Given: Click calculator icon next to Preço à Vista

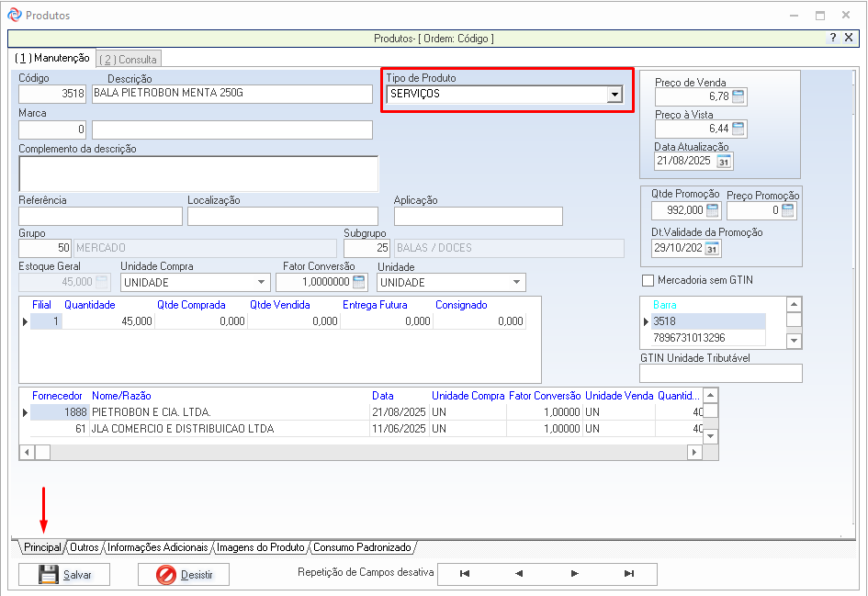Looking at the screenshot, I should (x=738, y=129).
